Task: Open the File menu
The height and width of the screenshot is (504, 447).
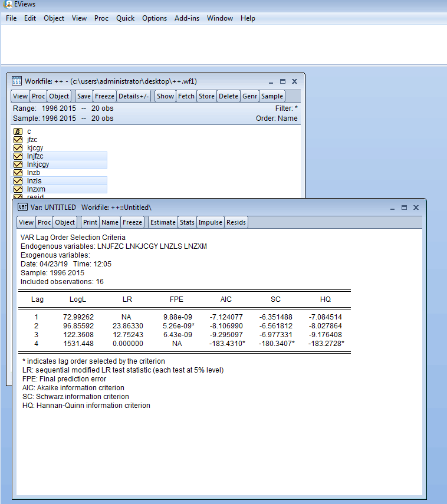Action: pyautogui.click(x=11, y=18)
